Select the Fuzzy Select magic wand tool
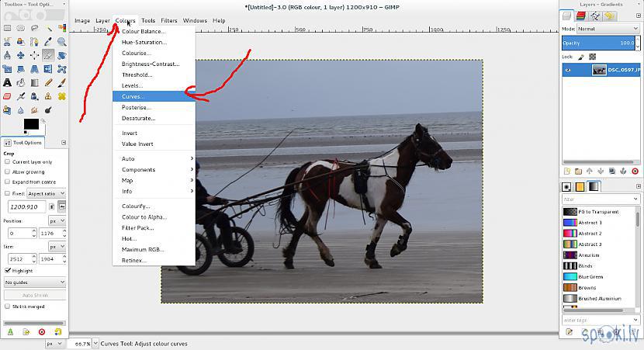 click(x=48, y=28)
